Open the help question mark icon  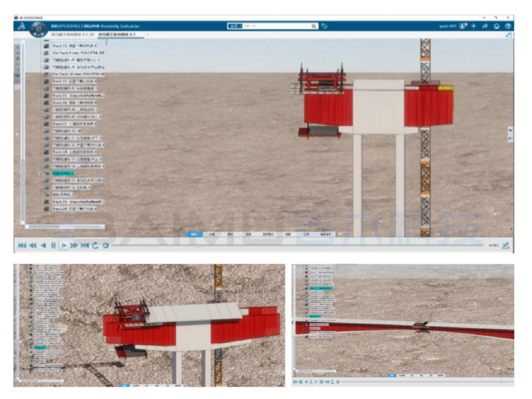[x=508, y=26]
